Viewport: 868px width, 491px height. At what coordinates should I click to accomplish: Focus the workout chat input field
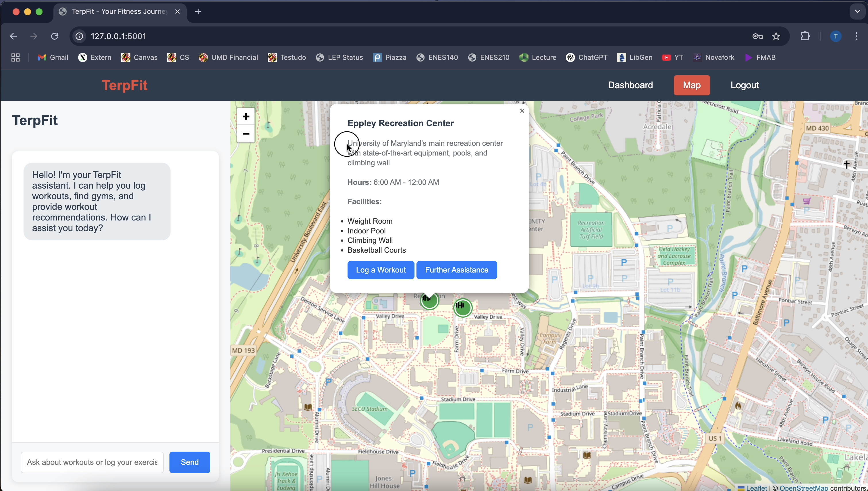coord(92,462)
